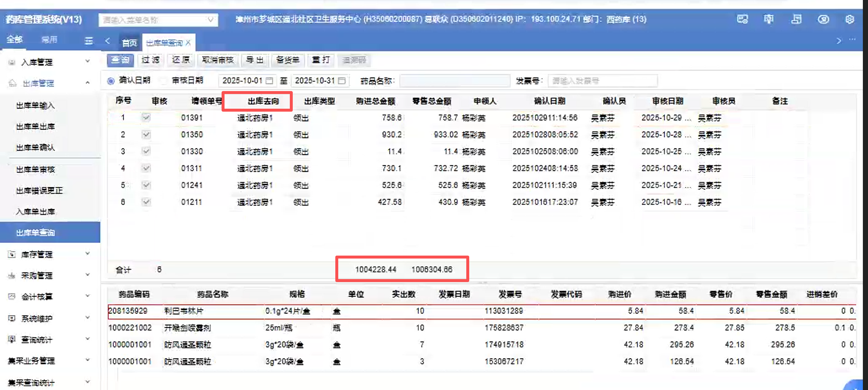Expand the 查询统计 chevron

pos(88,338)
